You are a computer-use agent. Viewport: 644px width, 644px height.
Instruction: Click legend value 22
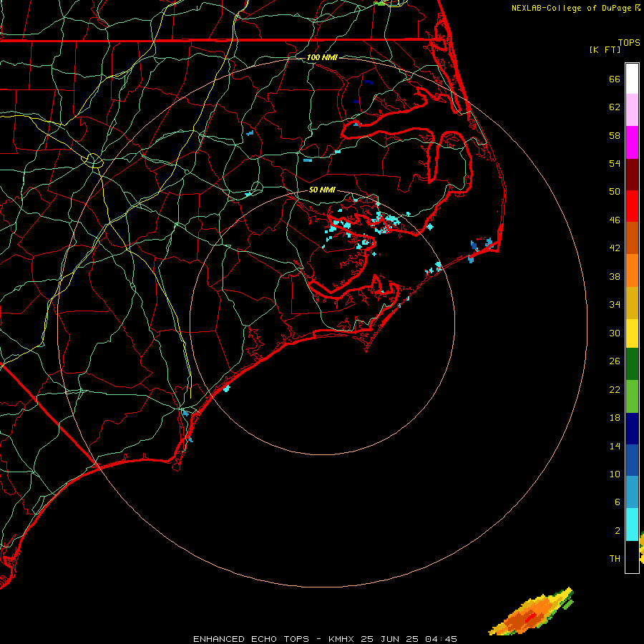[x=615, y=389]
